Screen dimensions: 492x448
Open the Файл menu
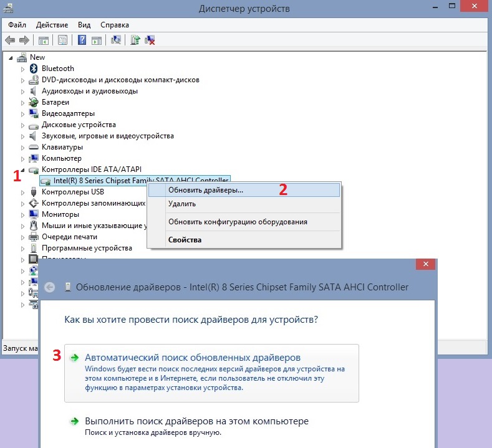[x=17, y=25]
